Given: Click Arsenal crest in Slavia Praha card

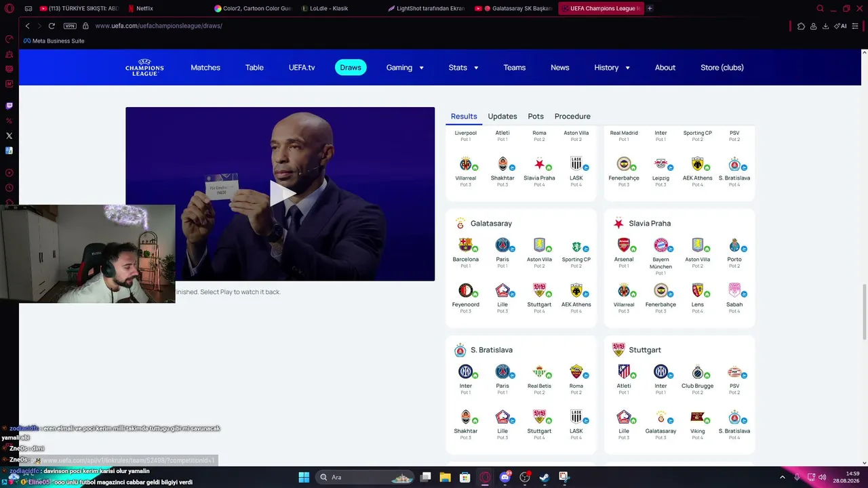Looking at the screenshot, I should [x=624, y=245].
